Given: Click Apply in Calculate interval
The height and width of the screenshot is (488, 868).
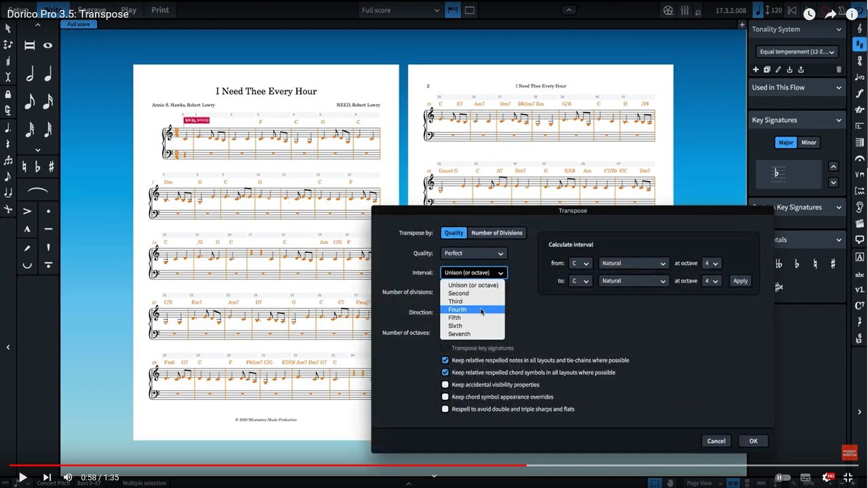Looking at the screenshot, I should click(x=740, y=281).
